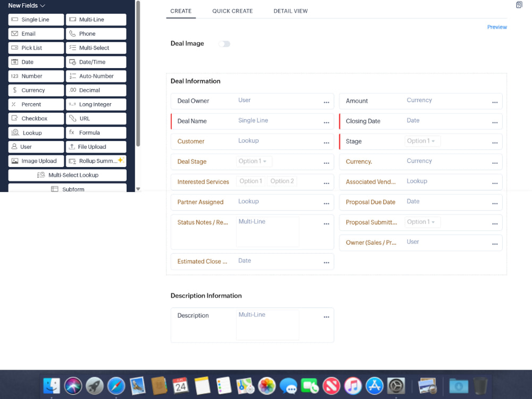Select the User field person icon
Image resolution: width=532 pixels, height=399 pixels.
14,147
